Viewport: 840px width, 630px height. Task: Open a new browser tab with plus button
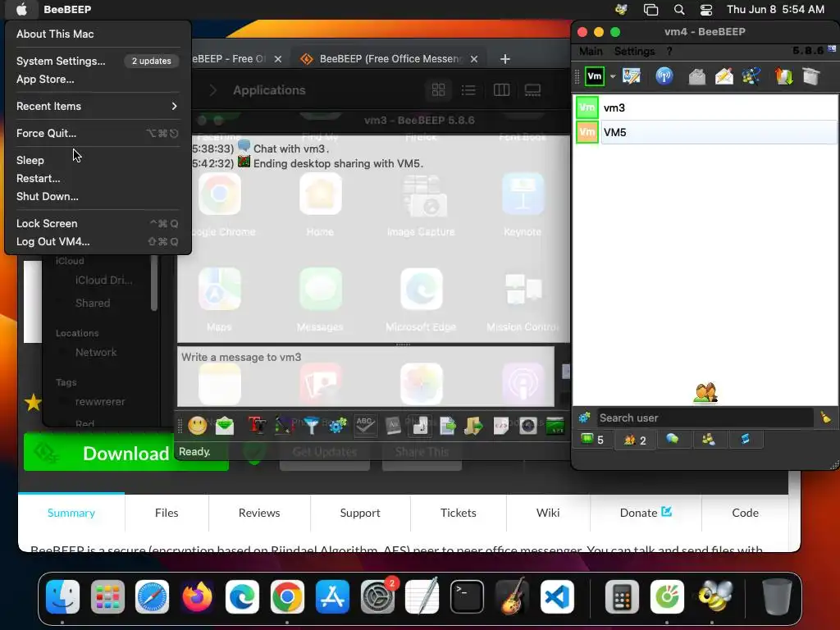pos(505,59)
